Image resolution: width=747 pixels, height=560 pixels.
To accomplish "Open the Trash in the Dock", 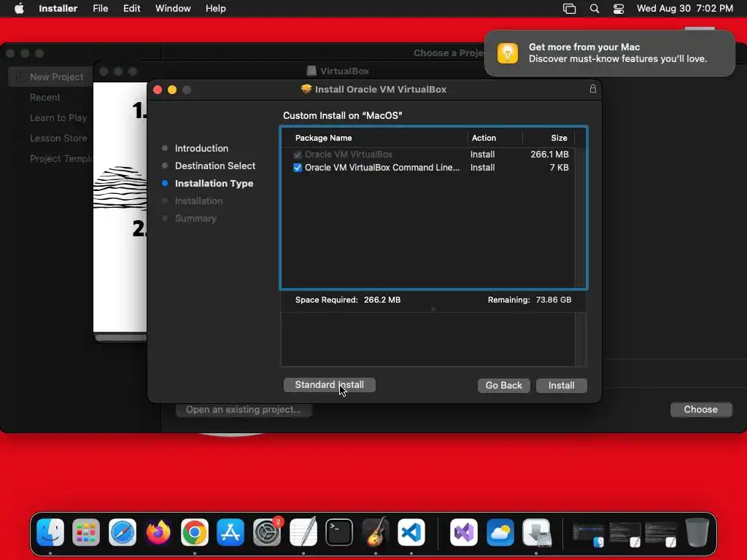I will [x=697, y=532].
